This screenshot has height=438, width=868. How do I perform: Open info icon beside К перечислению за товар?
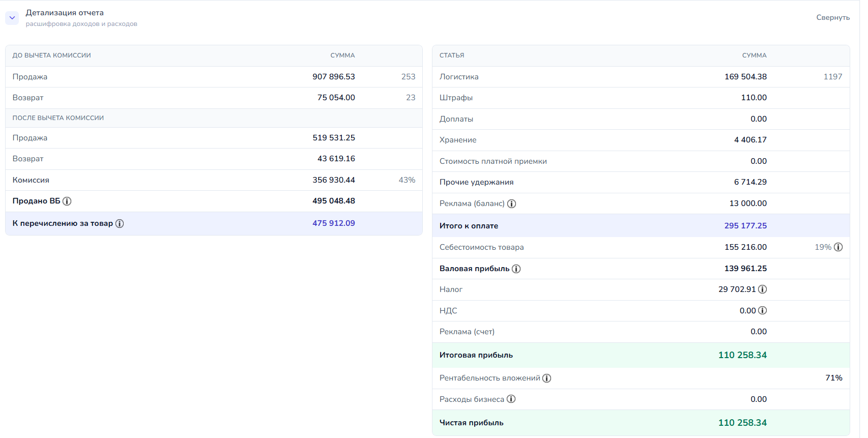tap(120, 223)
